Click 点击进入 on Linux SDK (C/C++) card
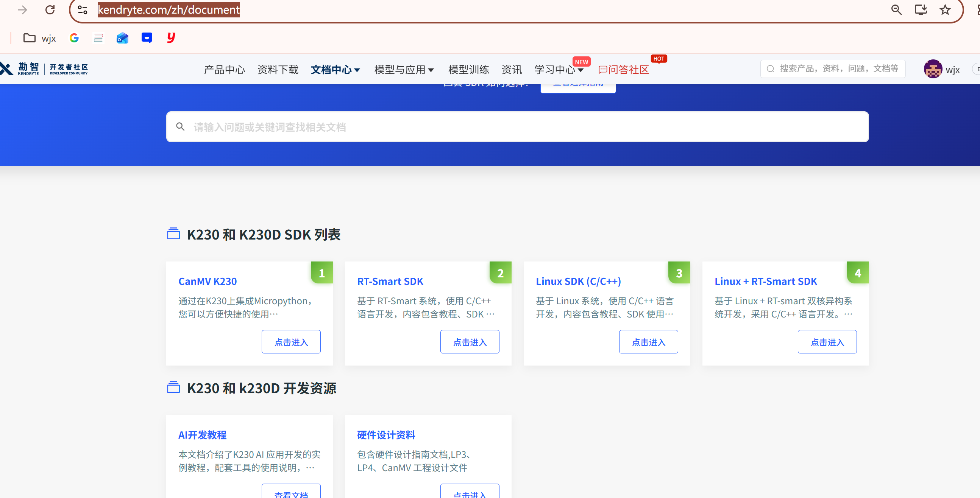The height and width of the screenshot is (498, 980). [x=649, y=342]
